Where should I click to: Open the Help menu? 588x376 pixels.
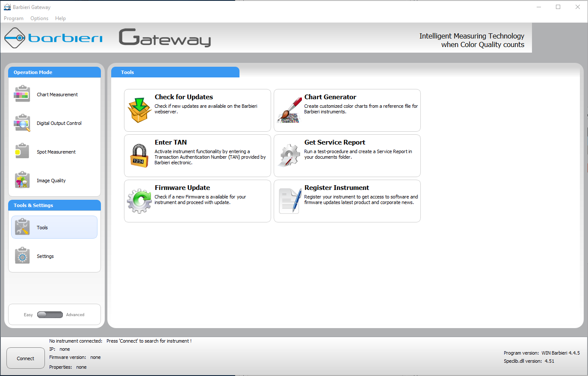tap(61, 18)
